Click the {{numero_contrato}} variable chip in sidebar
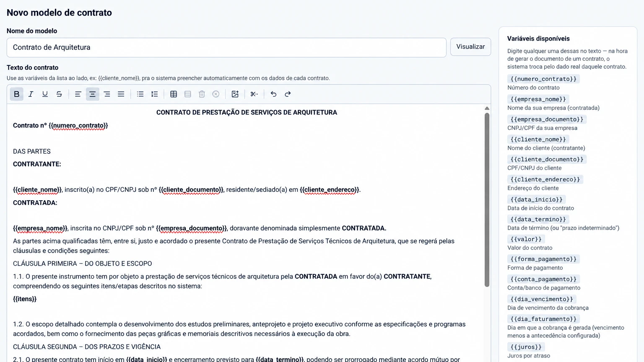The width and height of the screenshot is (644, 362). click(x=543, y=79)
